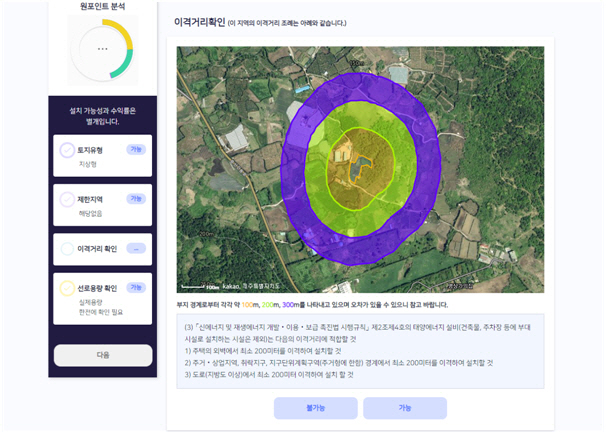
Task: Toggle the 제한지역 check circle
Action: (67, 199)
